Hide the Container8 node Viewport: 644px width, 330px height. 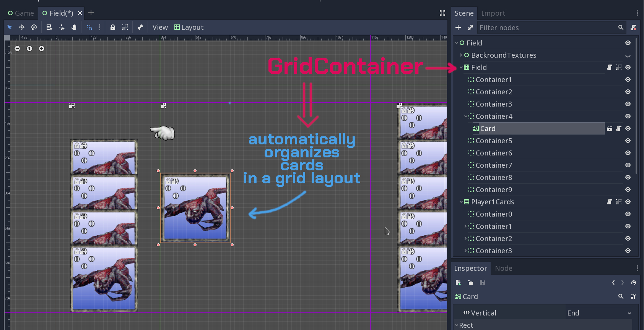pos(628,178)
